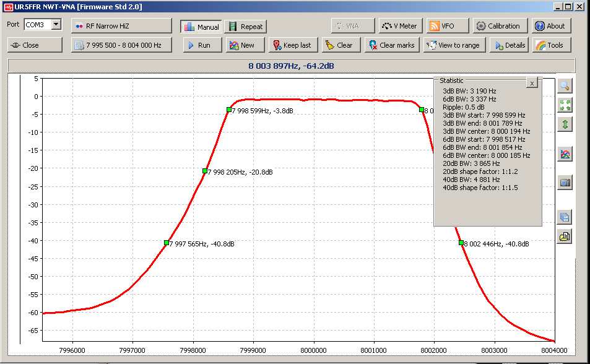Image resolution: width=590 pixels, height=364 pixels.
Task: Open the Calibration dialog
Action: click(x=500, y=26)
